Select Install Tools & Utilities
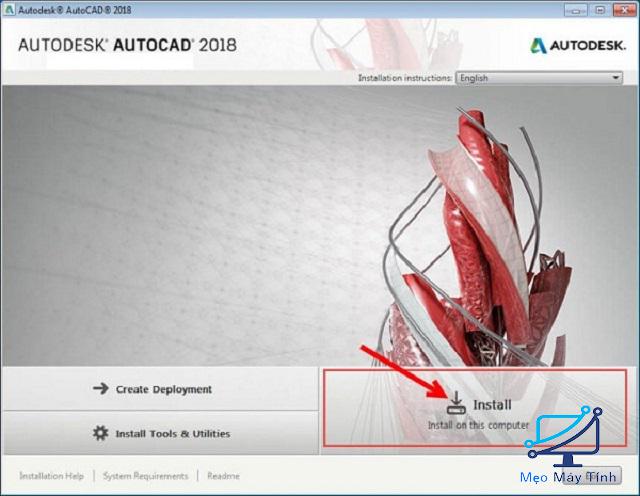Screen dimensions: 640x496 click(160, 433)
